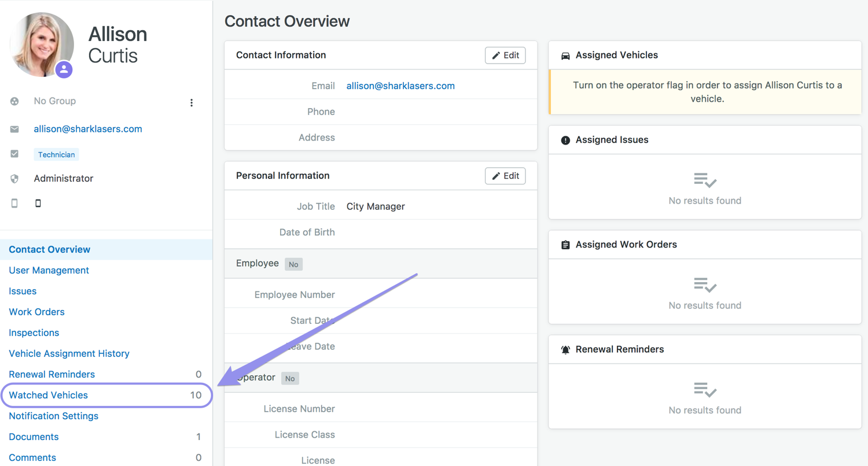The image size is (868, 466).
Task: Toggle the Operator 'No' flag
Action: point(290,379)
